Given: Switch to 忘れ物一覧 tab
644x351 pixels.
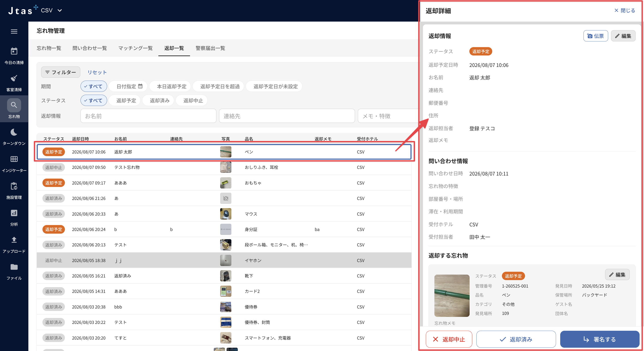Looking at the screenshot, I should click(x=49, y=48).
